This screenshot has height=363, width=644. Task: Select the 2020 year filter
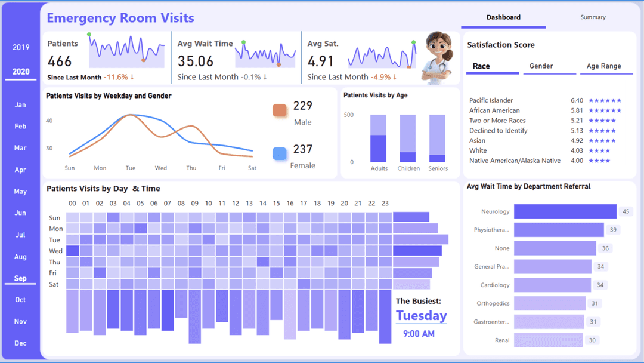pos(21,72)
